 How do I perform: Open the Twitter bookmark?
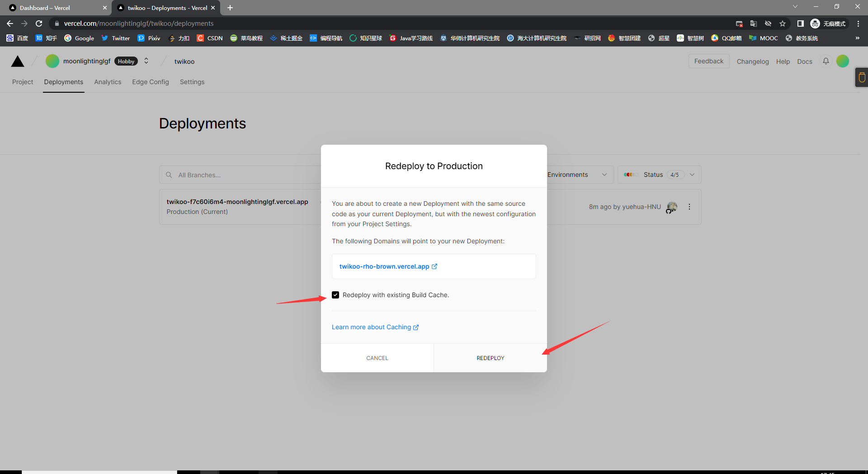115,38
